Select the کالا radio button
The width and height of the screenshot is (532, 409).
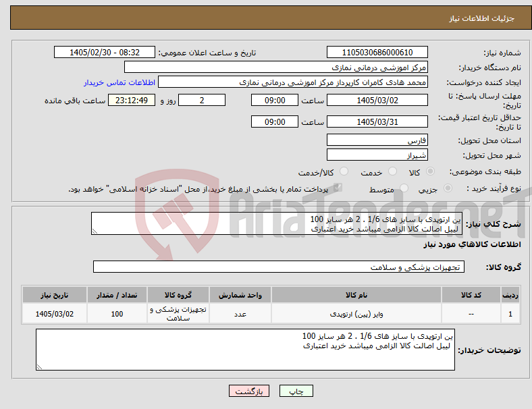coord(430,171)
